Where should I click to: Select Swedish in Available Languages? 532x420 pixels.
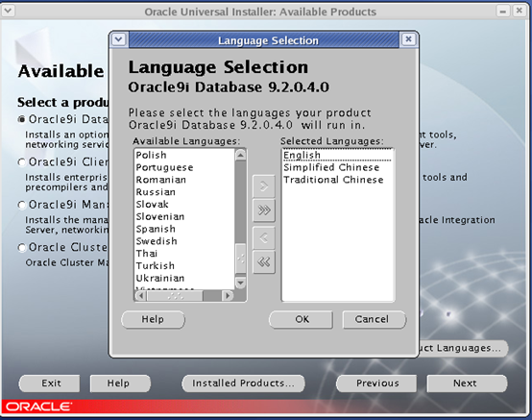pos(184,241)
